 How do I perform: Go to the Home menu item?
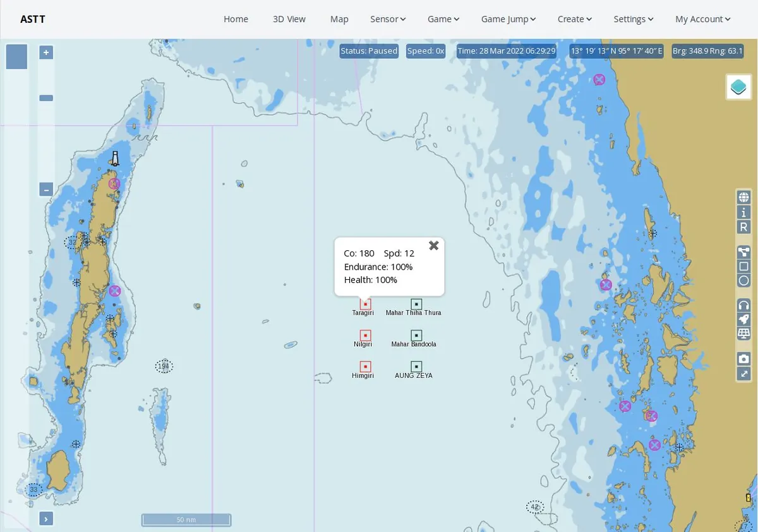(236, 19)
